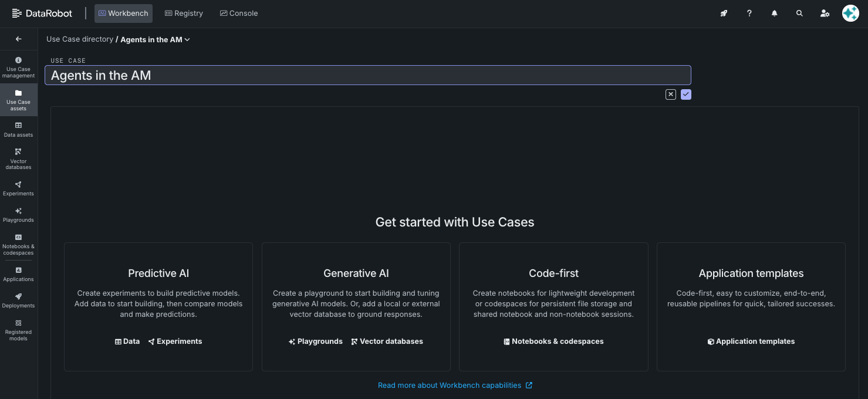Open Registered models in sidebar
Viewport: 868px width, 399px height.
click(x=18, y=330)
